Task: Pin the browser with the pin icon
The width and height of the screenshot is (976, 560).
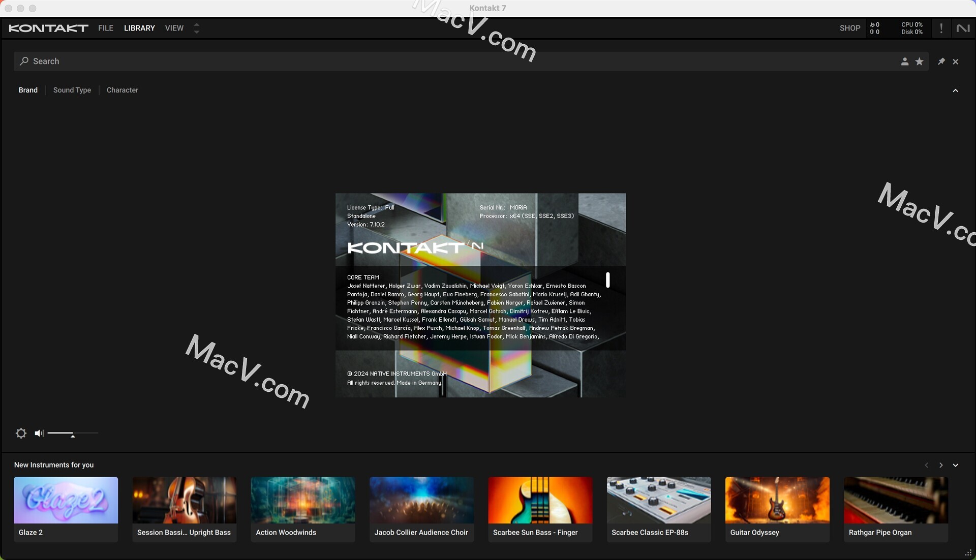Action: click(941, 61)
